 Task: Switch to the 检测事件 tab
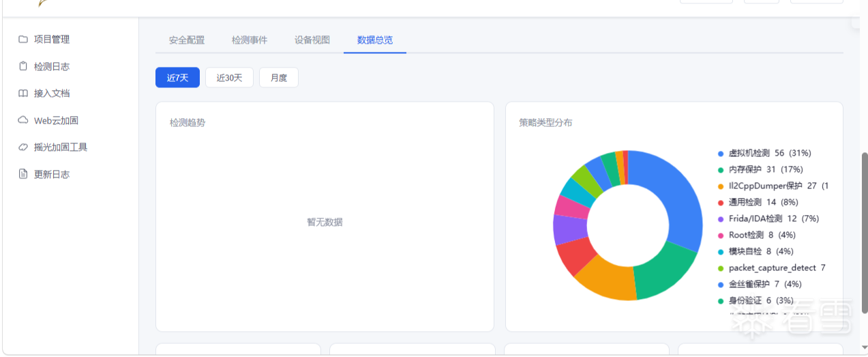click(x=250, y=40)
